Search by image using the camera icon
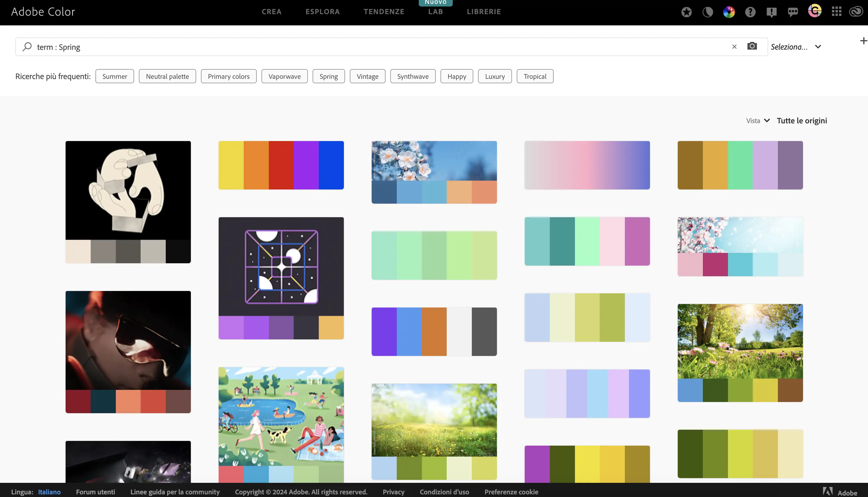The width and height of the screenshot is (868, 497). click(x=752, y=46)
